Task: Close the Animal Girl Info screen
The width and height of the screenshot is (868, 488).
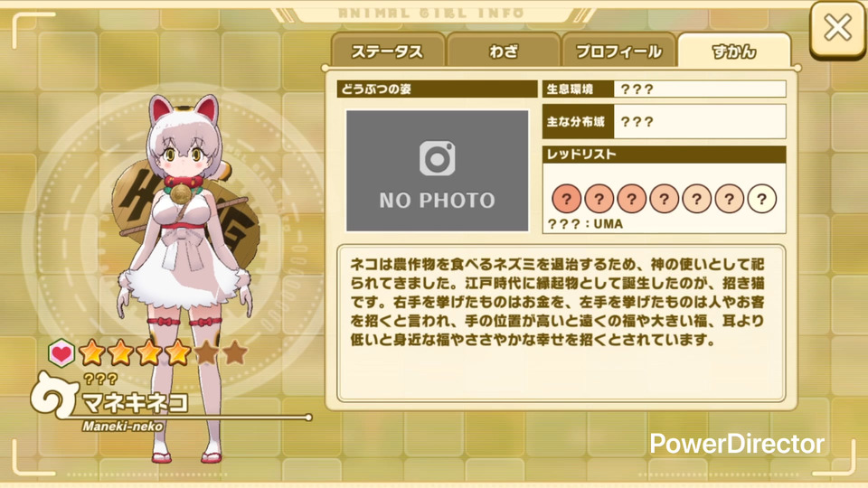Action: click(x=837, y=29)
